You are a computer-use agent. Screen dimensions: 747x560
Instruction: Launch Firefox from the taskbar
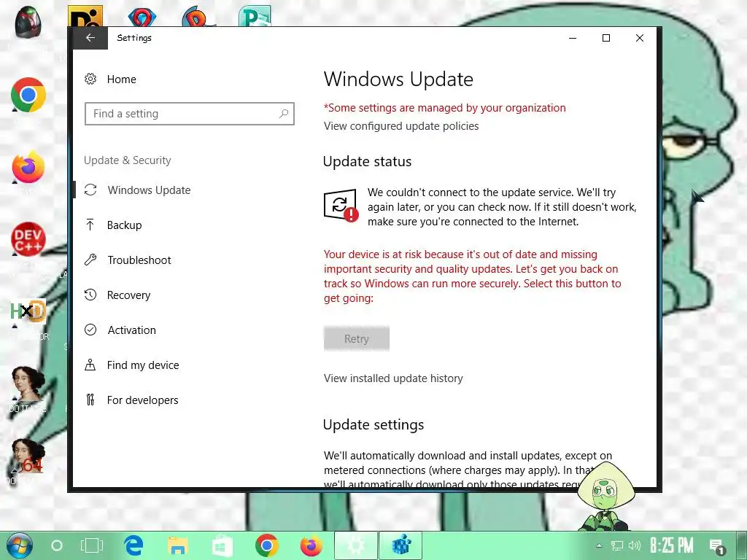tap(311, 545)
